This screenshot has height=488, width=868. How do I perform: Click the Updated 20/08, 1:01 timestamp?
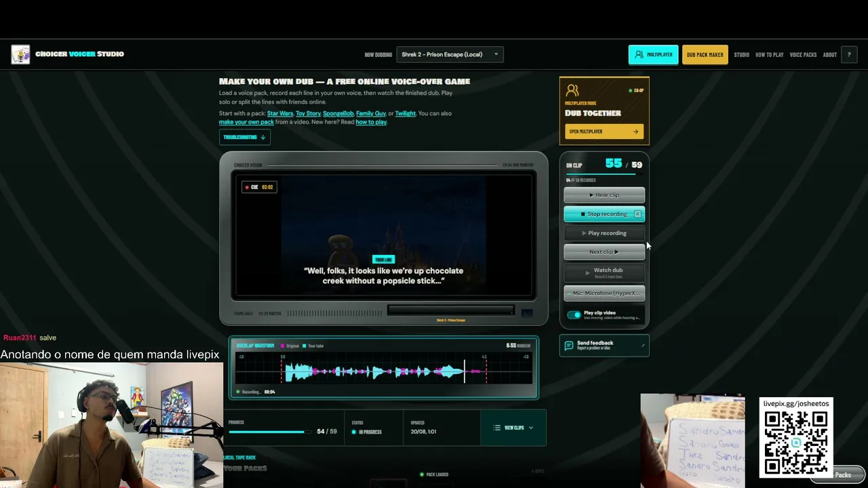coord(424,432)
